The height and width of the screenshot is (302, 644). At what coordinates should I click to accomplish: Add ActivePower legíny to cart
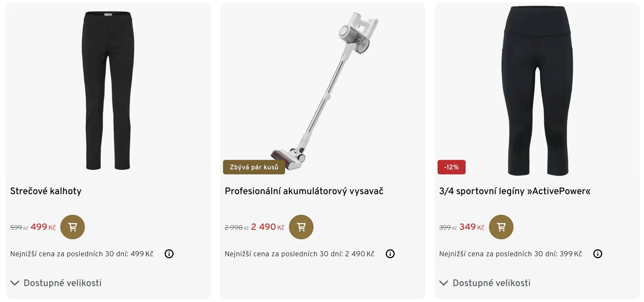click(x=501, y=227)
